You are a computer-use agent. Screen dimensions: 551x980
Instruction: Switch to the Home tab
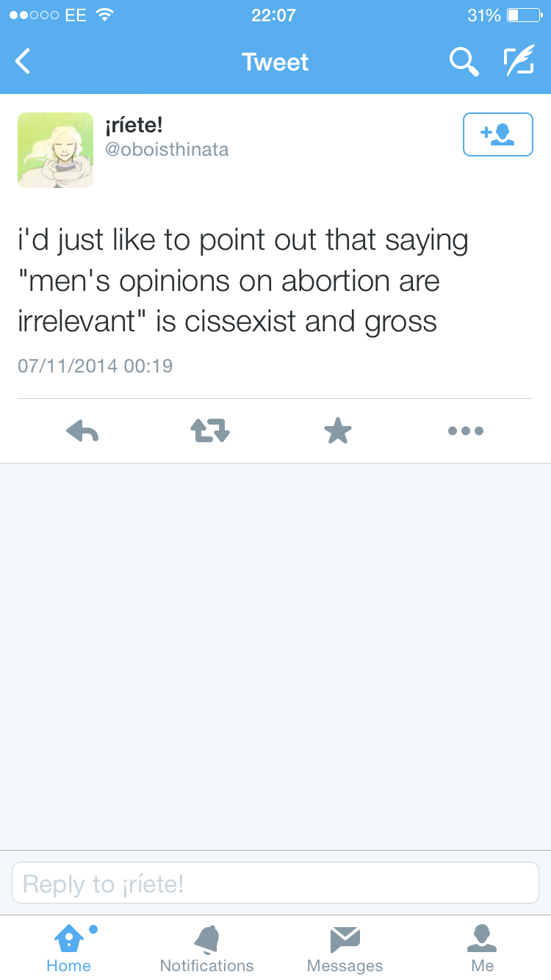[x=69, y=948]
